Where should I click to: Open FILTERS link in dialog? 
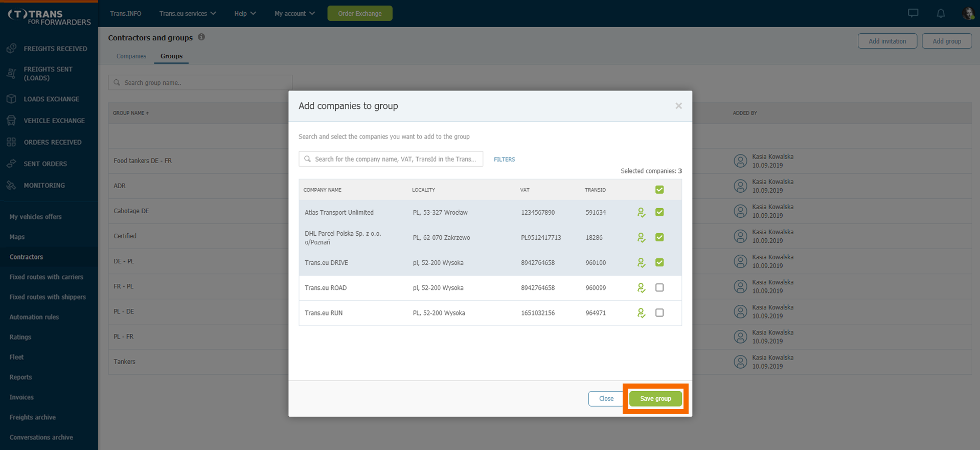point(504,160)
